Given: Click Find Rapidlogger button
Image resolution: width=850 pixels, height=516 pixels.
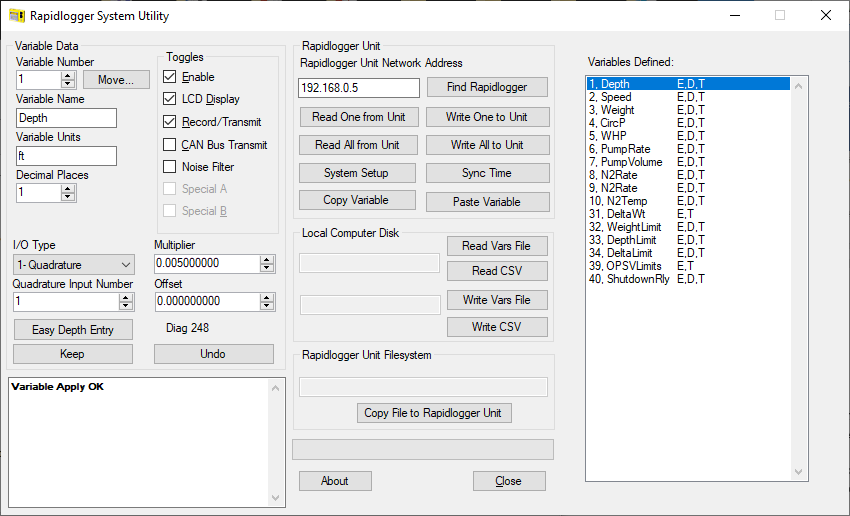Looking at the screenshot, I should coord(487,87).
